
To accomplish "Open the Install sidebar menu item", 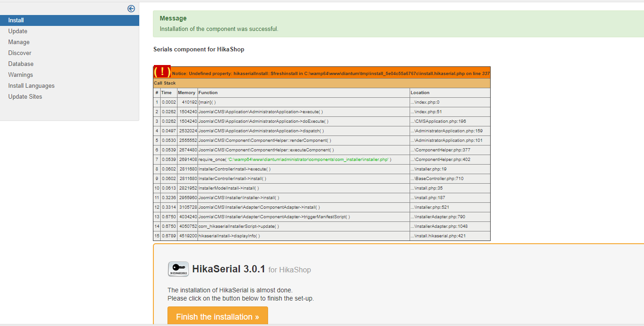I will (70, 20).
